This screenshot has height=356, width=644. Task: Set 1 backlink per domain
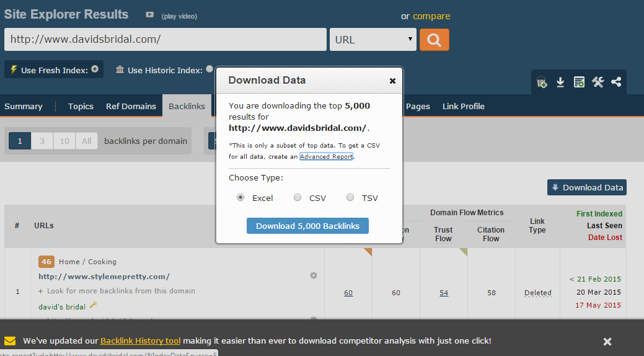(20, 141)
